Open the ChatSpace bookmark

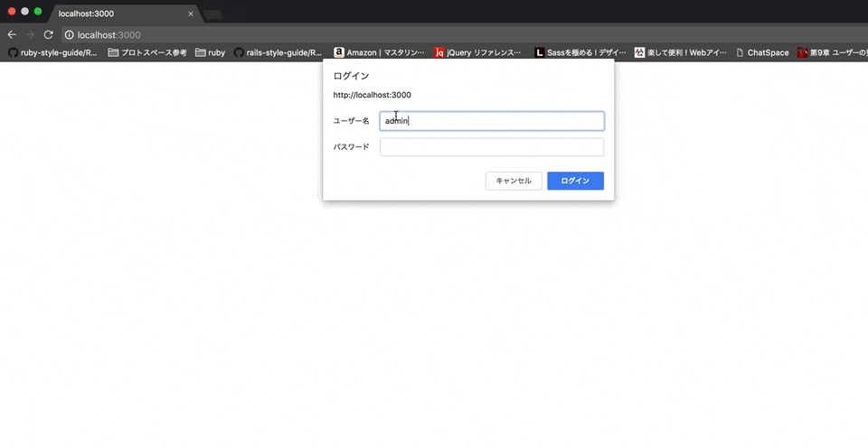[x=762, y=52]
